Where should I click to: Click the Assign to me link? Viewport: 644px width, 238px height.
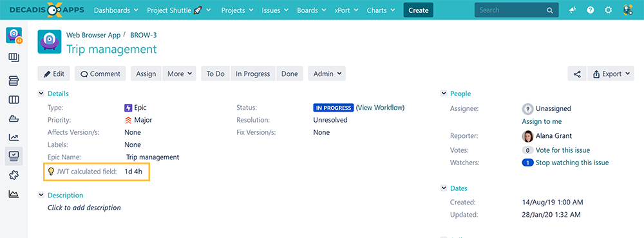tap(542, 122)
